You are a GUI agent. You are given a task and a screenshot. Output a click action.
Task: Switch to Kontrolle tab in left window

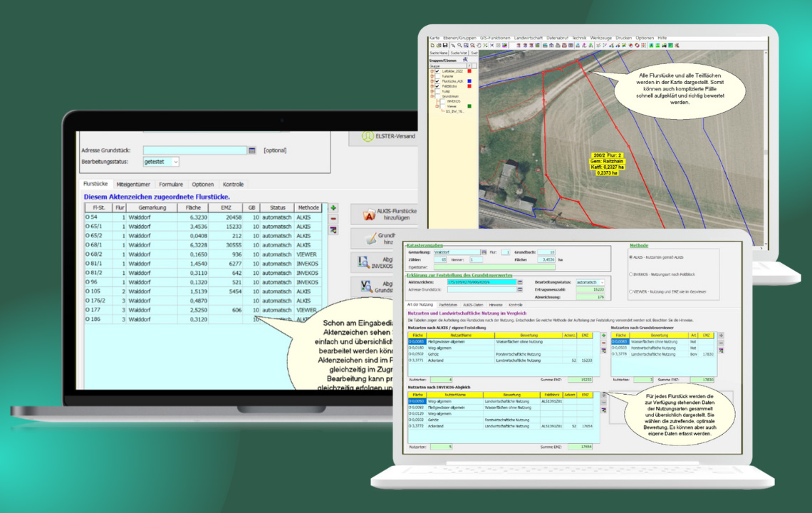coord(233,184)
